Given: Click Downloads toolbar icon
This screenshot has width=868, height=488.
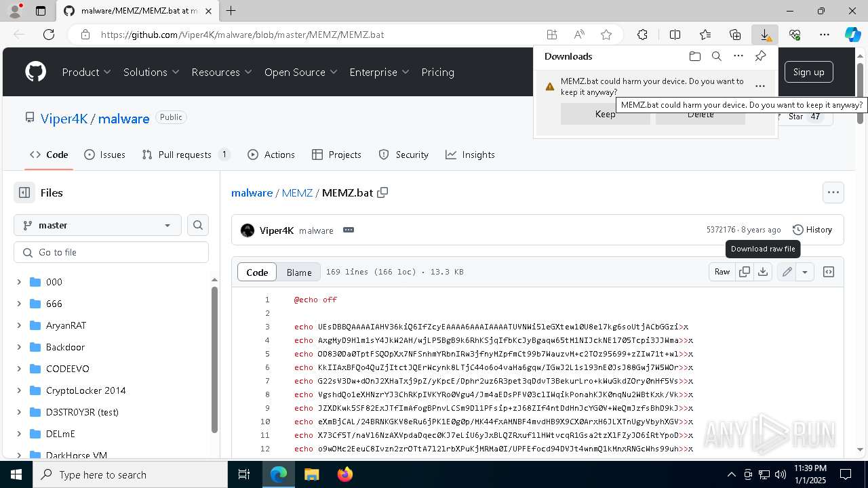Looking at the screenshot, I should click(x=764, y=35).
